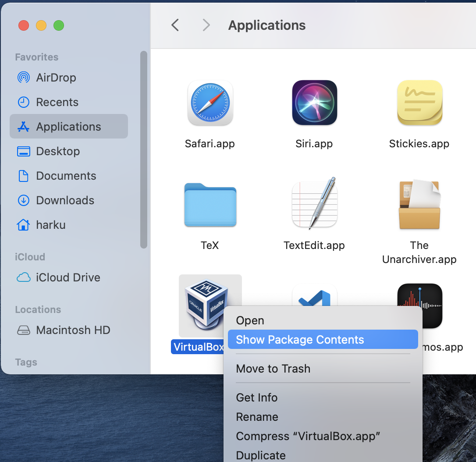Open Macintosh HD in the sidebar
This screenshot has height=462, width=476.
pos(69,330)
